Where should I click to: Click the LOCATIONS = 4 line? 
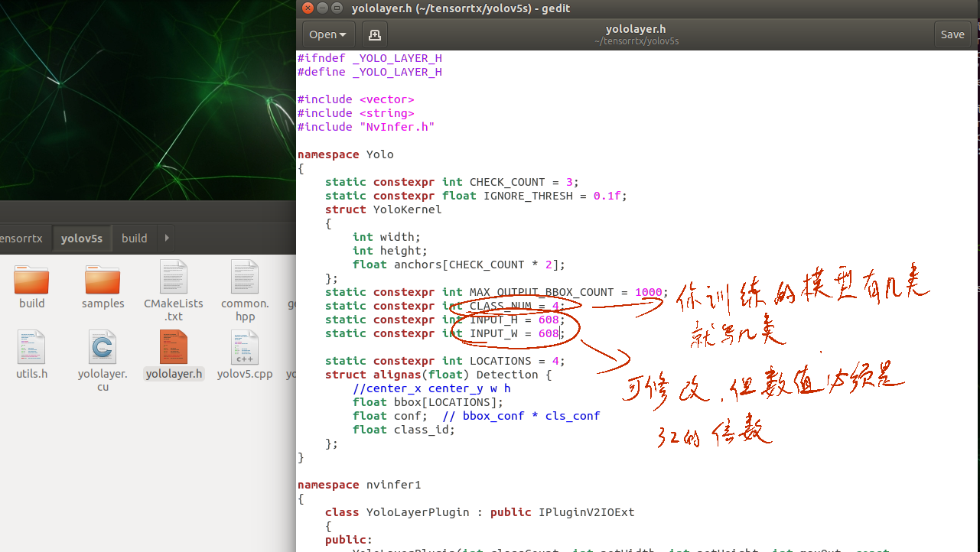(x=445, y=361)
